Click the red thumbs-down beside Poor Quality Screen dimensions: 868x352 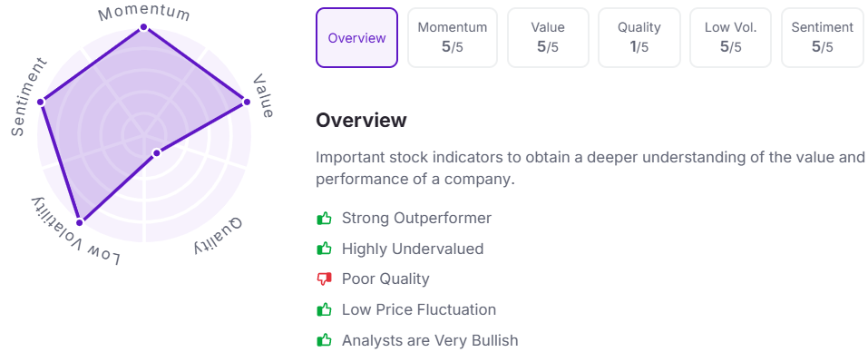pyautogui.click(x=324, y=279)
